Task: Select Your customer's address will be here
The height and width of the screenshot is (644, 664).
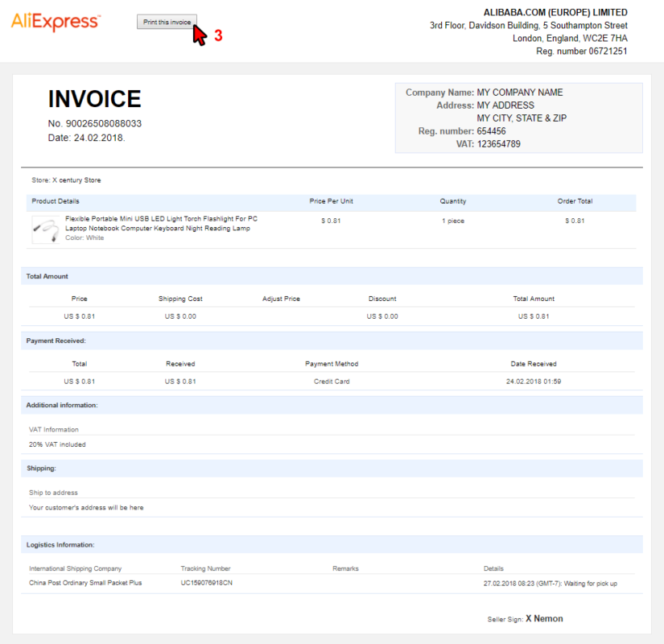Action: point(86,508)
